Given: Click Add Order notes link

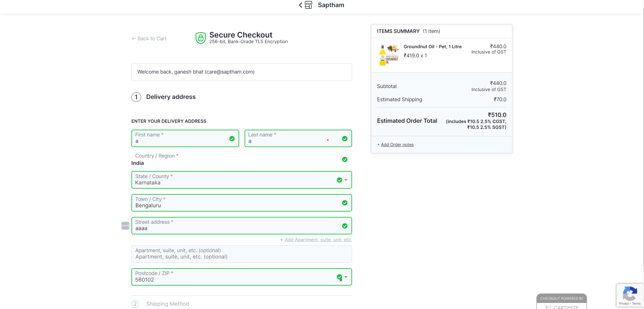Looking at the screenshot, I should point(397,145).
